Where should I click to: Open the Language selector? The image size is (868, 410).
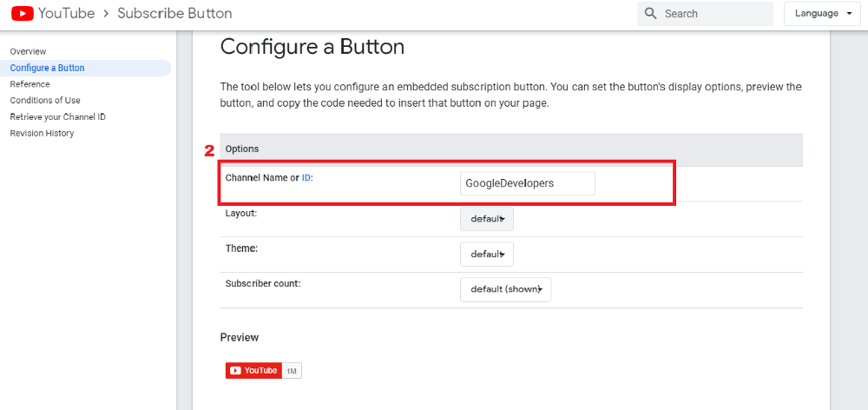tap(821, 14)
